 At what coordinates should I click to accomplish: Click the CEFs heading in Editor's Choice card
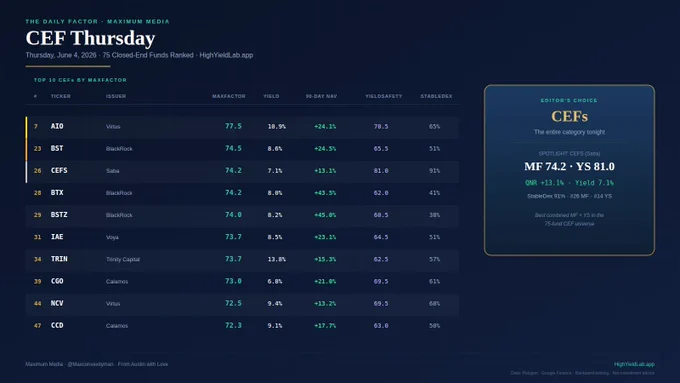pos(569,116)
